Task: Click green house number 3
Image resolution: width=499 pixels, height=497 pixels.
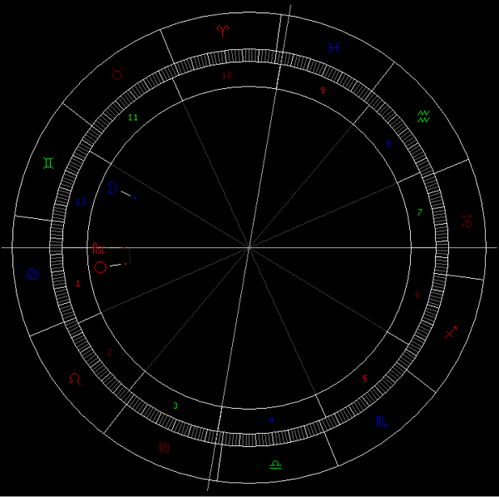Action: [176, 406]
